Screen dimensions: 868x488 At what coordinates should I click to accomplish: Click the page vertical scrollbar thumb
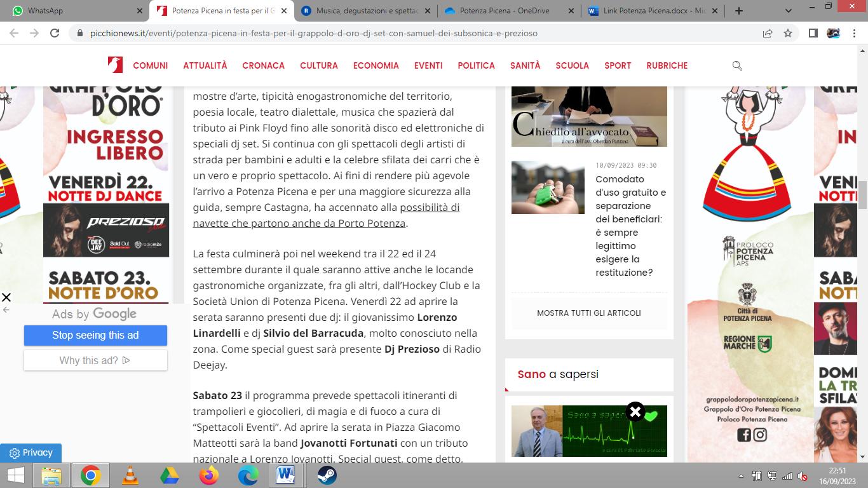862,194
